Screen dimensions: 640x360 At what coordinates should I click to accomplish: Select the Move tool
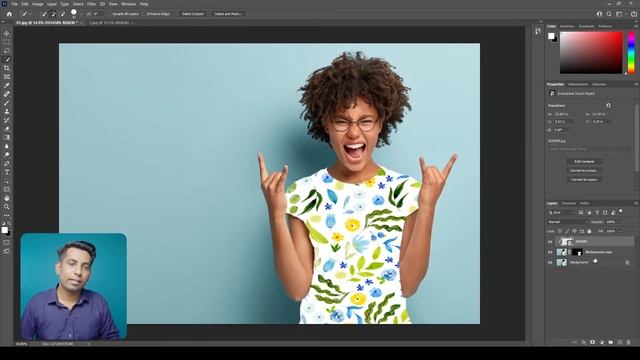click(7, 33)
